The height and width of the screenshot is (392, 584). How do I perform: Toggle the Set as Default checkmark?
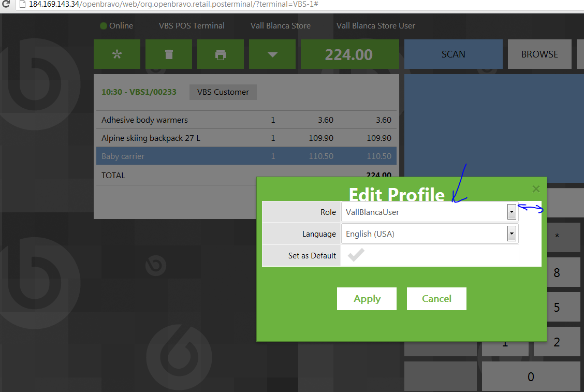356,255
